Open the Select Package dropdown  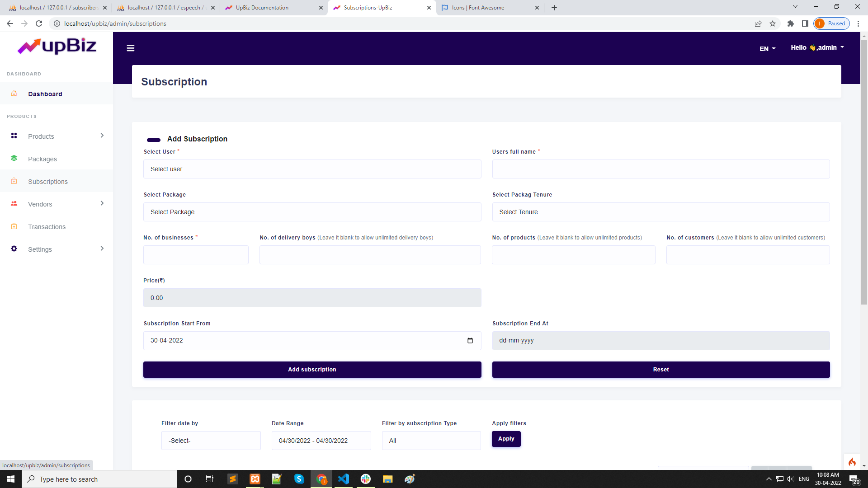point(312,212)
